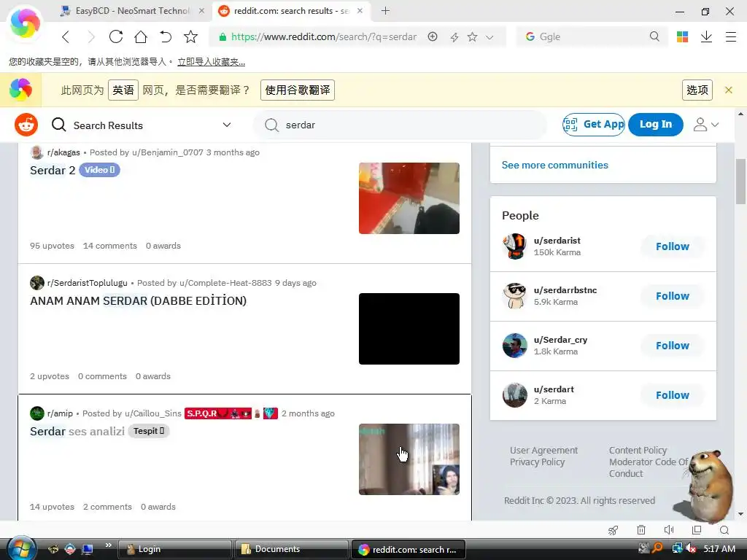
Task: Open the Serdar ses analizi thumbnail
Action: click(409, 459)
